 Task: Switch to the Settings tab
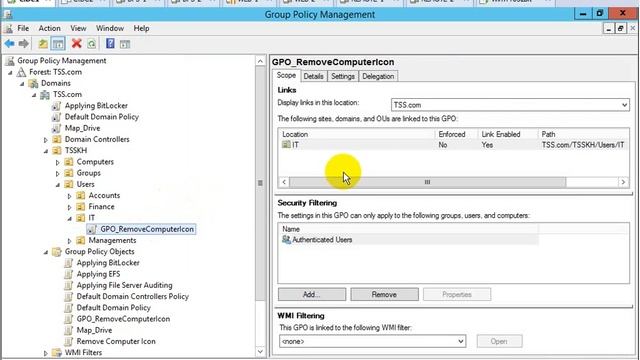343,76
